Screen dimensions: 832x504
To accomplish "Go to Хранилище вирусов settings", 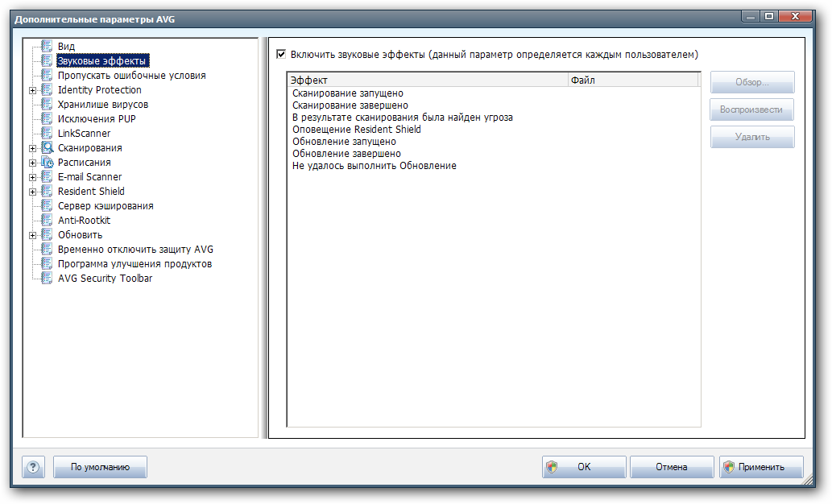I will click(x=103, y=105).
